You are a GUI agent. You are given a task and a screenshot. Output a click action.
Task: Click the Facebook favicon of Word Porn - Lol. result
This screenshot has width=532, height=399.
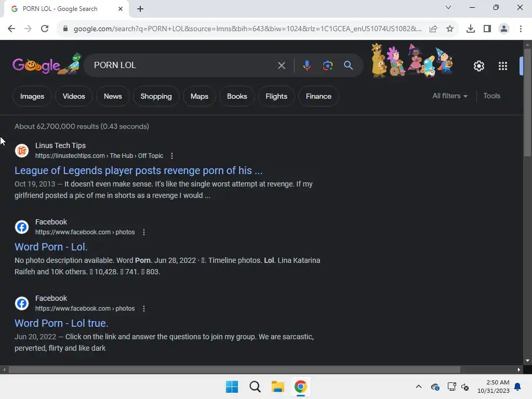(x=22, y=227)
